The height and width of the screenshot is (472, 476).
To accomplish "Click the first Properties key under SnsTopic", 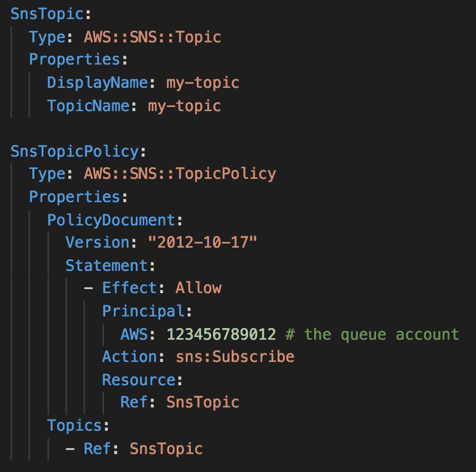I will click(75, 60).
